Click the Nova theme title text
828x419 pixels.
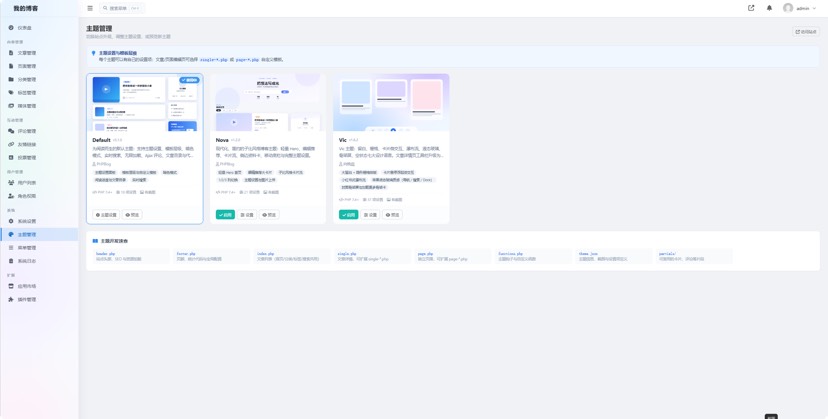tap(222, 140)
